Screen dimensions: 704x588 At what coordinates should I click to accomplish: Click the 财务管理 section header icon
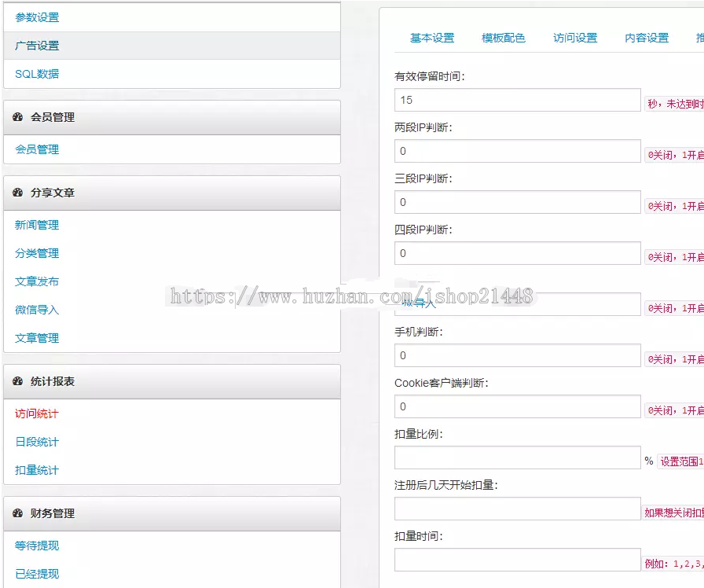click(19, 513)
